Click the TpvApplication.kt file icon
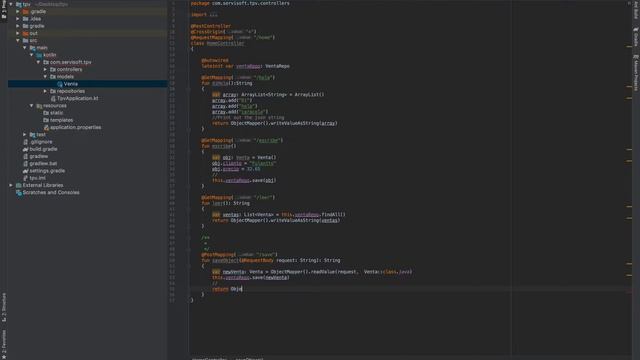Image resolution: width=640 pixels, height=360 pixels. (x=53, y=98)
